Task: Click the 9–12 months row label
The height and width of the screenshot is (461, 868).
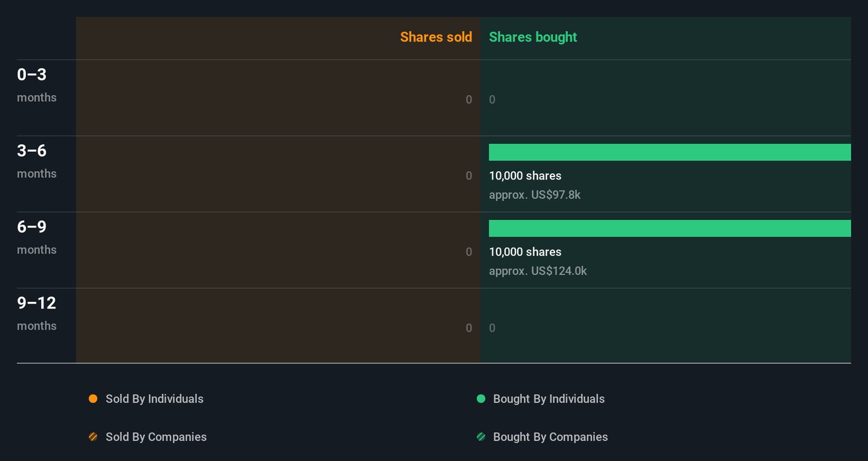Action: pyautogui.click(x=37, y=312)
